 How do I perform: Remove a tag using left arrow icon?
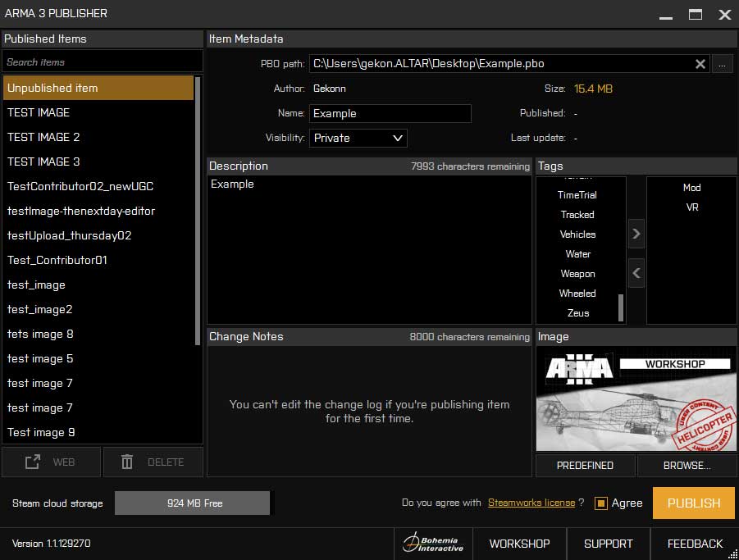(x=636, y=273)
